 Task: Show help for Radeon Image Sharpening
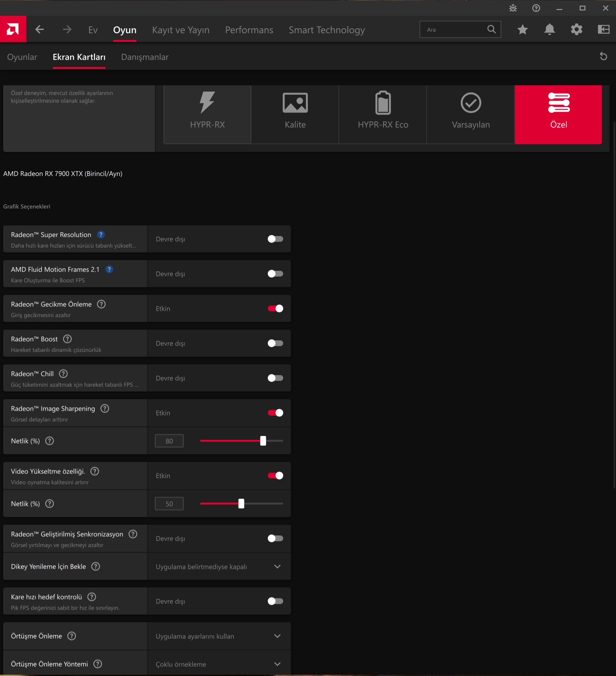105,408
